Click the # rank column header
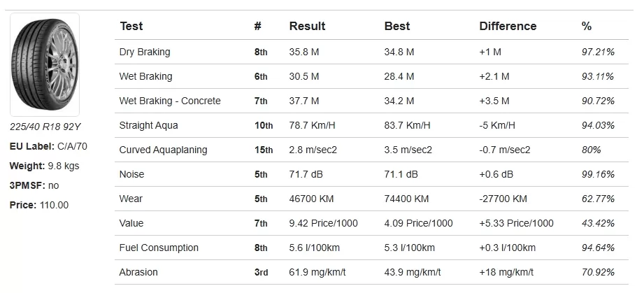This screenshot has height=293, width=644. pos(257,27)
